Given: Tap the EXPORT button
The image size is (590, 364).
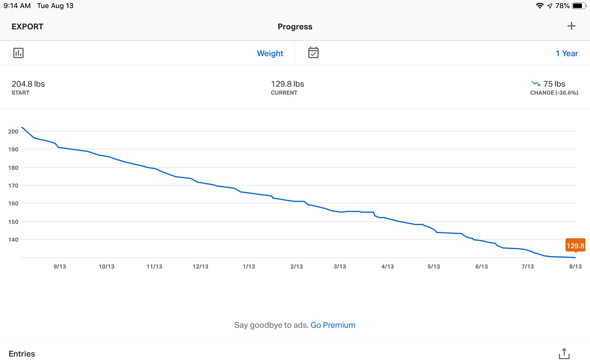Looking at the screenshot, I should coord(27,26).
